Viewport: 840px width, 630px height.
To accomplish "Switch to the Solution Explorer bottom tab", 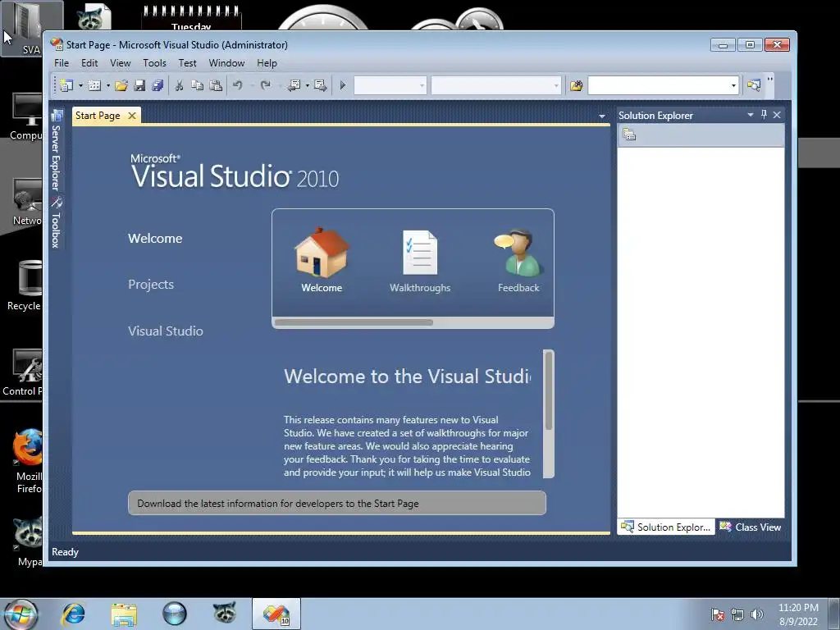I will (666, 527).
